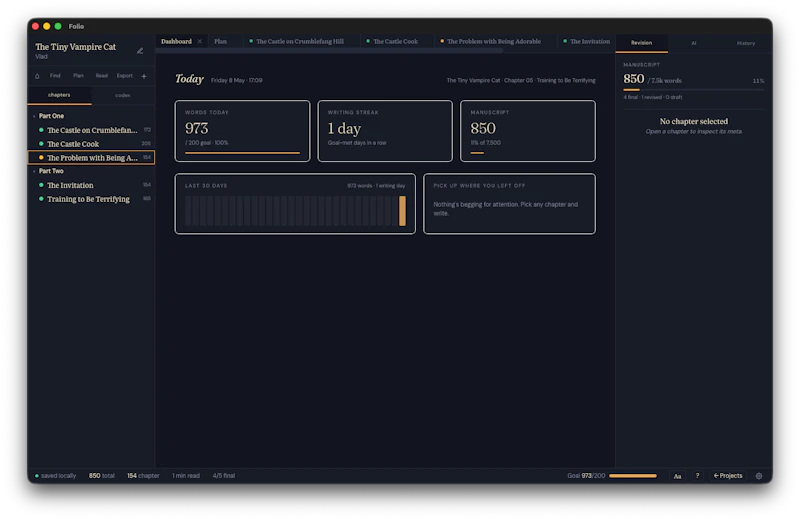Viewport: 800px width, 520px height.
Task: Switch to The Invitation tab
Action: tap(586, 41)
